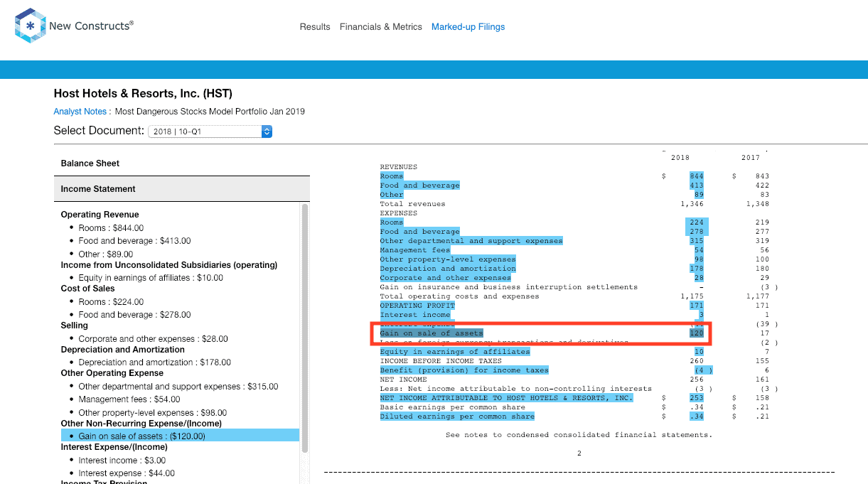The image size is (868, 484).
Task: Expand the Balance Sheet section
Action: [x=182, y=163]
